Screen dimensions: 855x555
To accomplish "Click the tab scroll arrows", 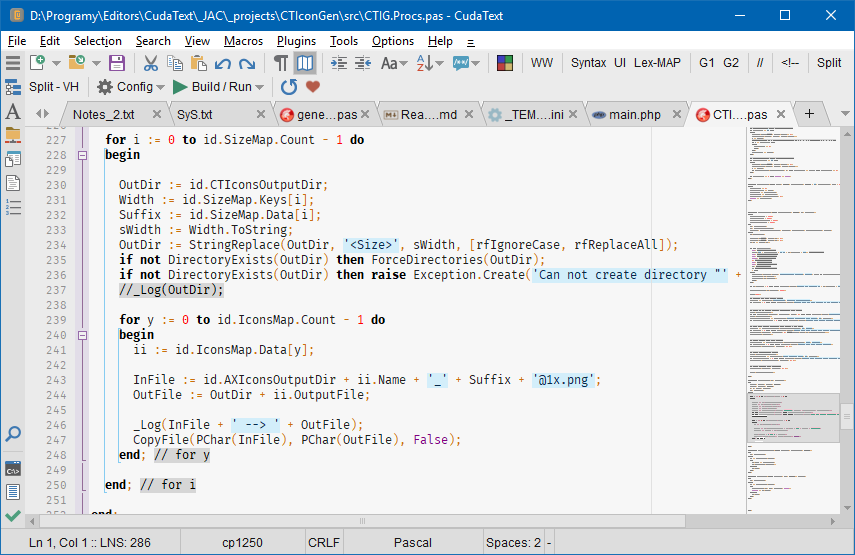I will (x=43, y=113).
